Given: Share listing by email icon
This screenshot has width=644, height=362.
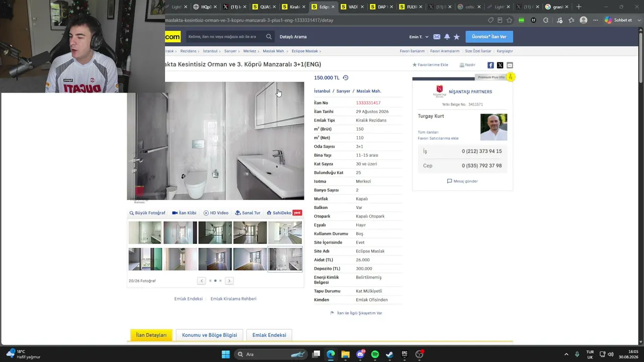Looking at the screenshot, I should coord(510,65).
